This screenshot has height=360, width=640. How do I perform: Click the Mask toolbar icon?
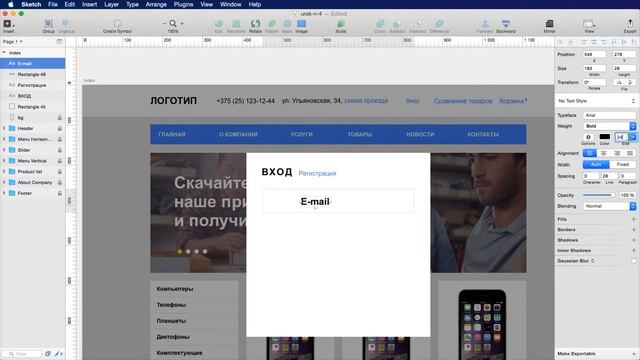pyautogui.click(x=287, y=24)
